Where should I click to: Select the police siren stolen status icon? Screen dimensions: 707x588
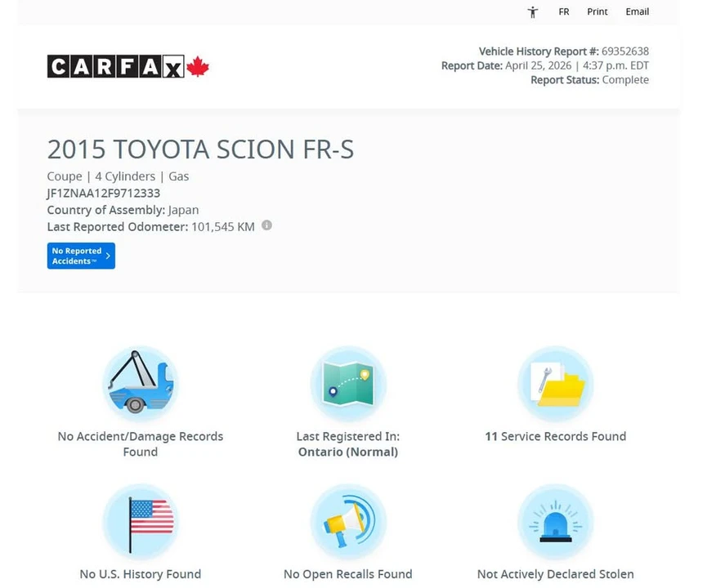coord(556,522)
